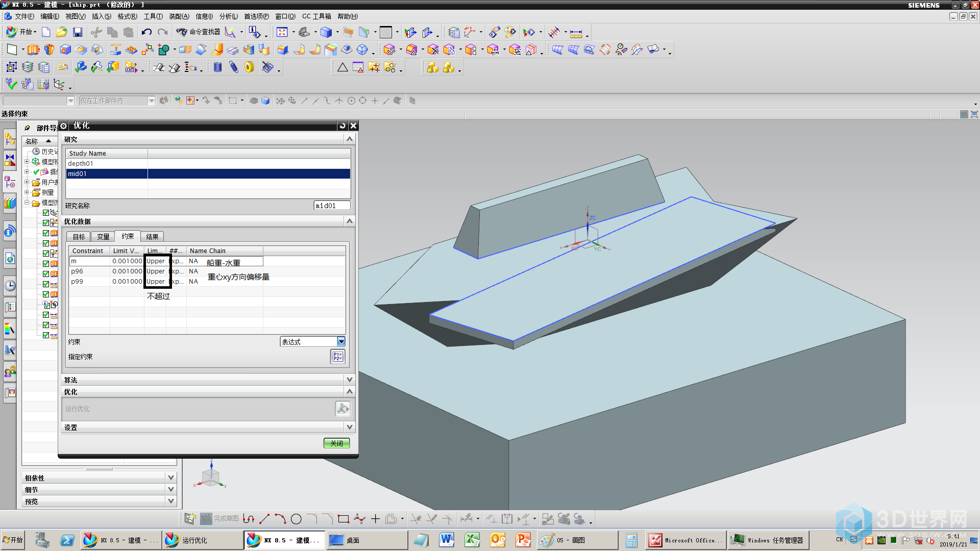Select the sketch Circle tool

[x=296, y=519]
